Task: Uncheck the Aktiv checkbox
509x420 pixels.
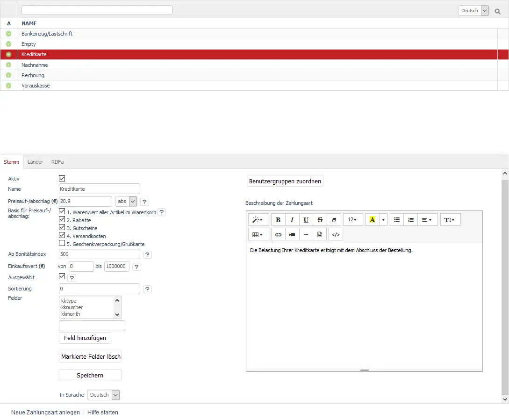Action: coord(62,178)
